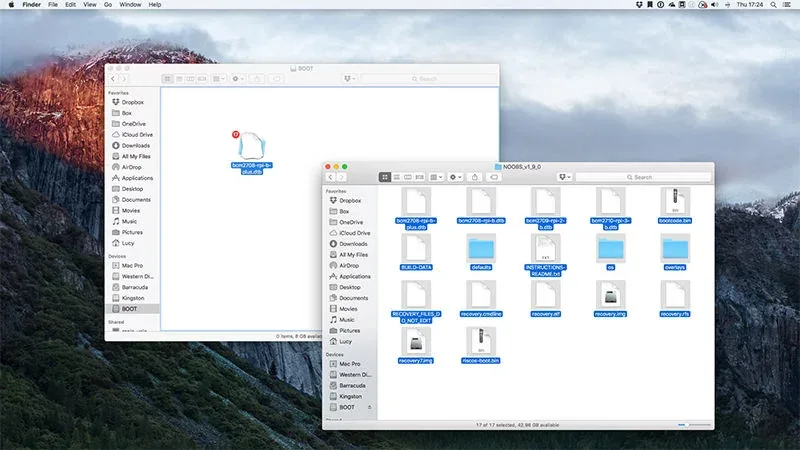
Task: Open the File menu
Action: coord(53,5)
